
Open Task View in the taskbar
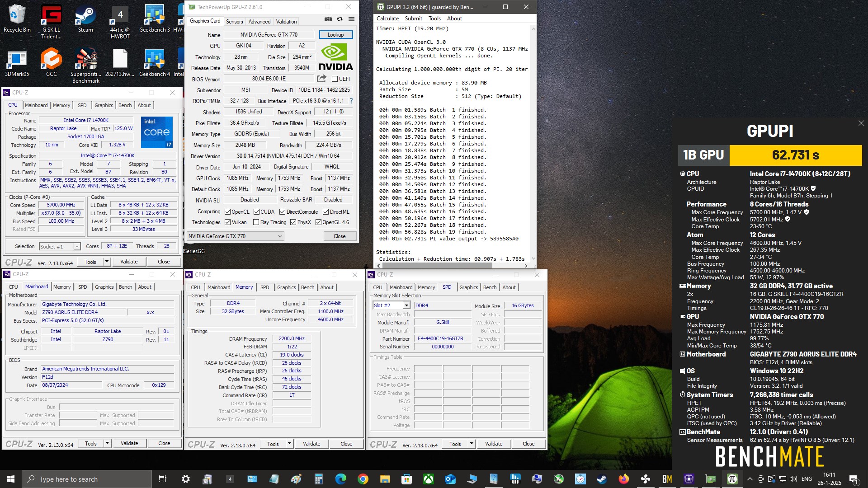(163, 479)
